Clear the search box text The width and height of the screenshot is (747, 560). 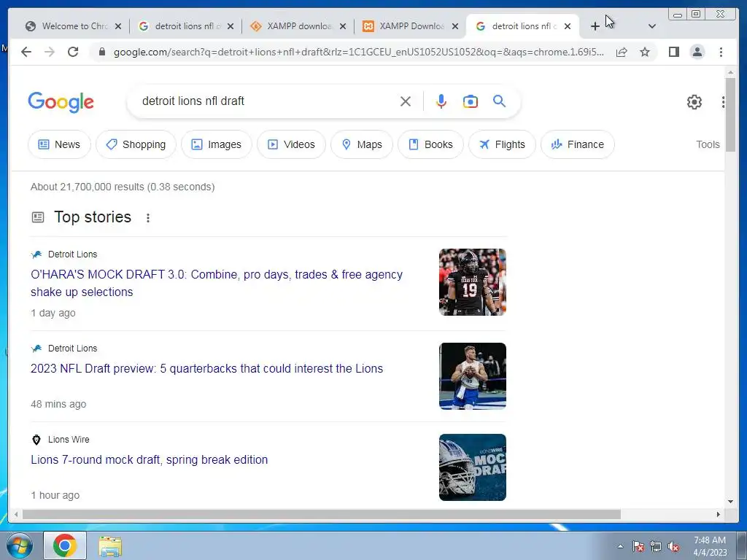(x=406, y=101)
